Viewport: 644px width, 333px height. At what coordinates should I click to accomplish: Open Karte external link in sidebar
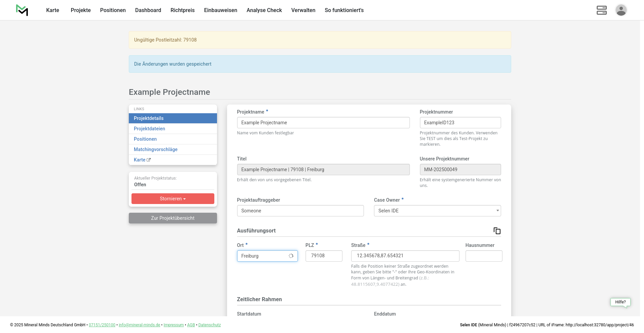(x=142, y=160)
